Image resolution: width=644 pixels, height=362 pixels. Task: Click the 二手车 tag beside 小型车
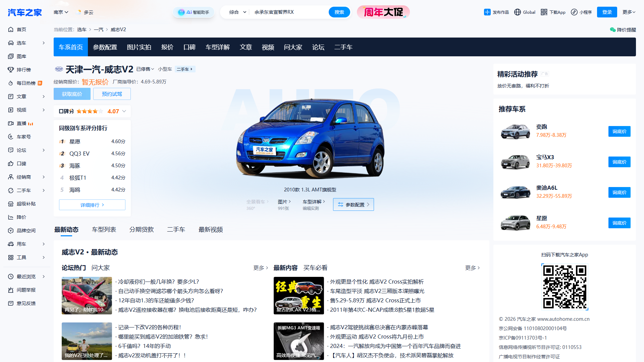185,69
